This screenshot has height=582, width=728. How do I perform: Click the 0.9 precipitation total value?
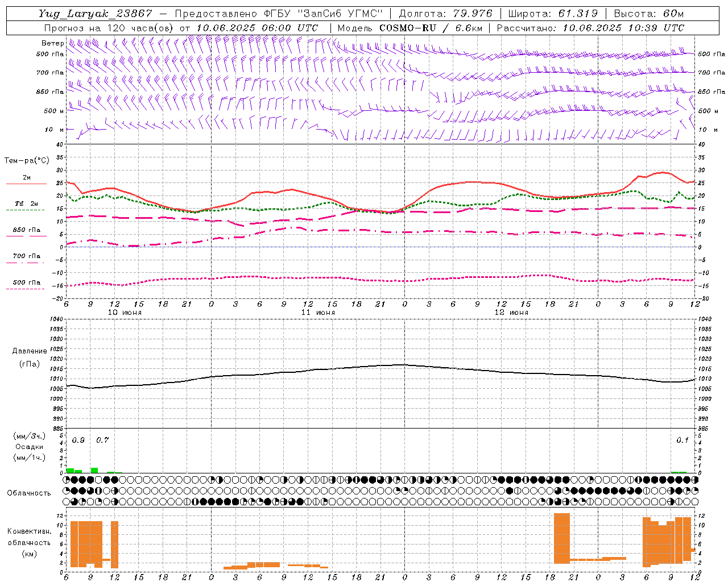pyautogui.click(x=78, y=440)
